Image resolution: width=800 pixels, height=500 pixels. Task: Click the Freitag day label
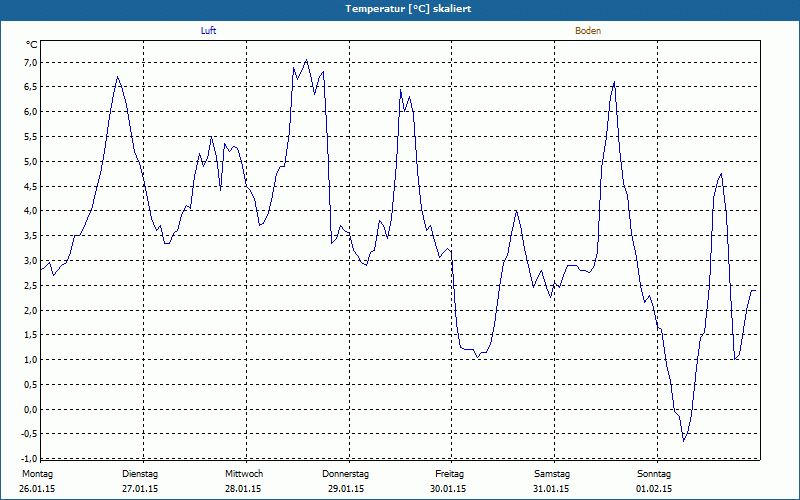pos(449,474)
